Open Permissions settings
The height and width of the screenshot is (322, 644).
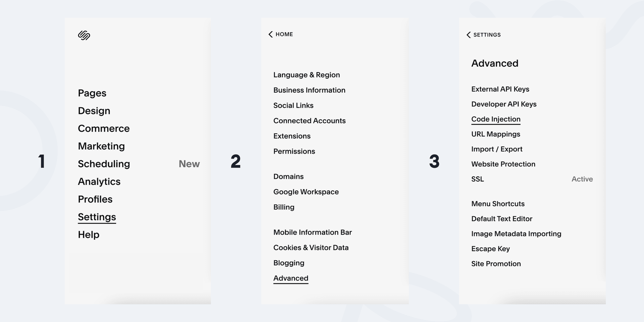pos(294,151)
